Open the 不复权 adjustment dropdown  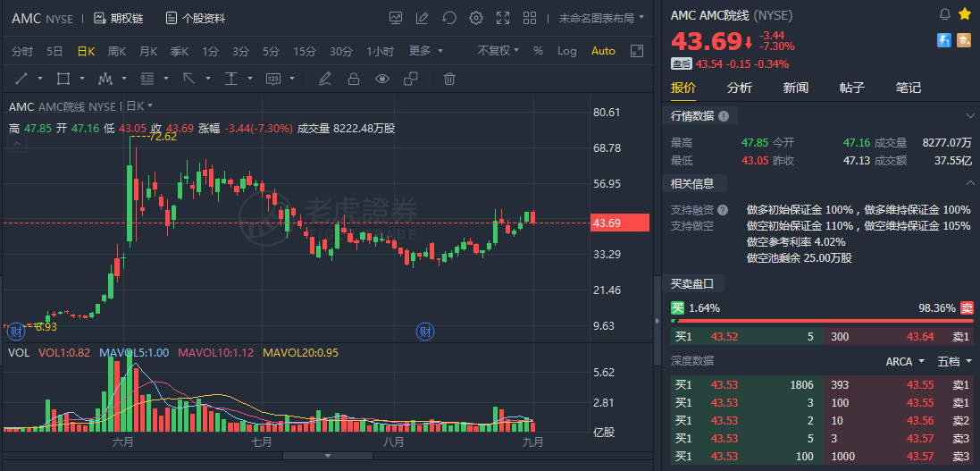click(x=498, y=51)
